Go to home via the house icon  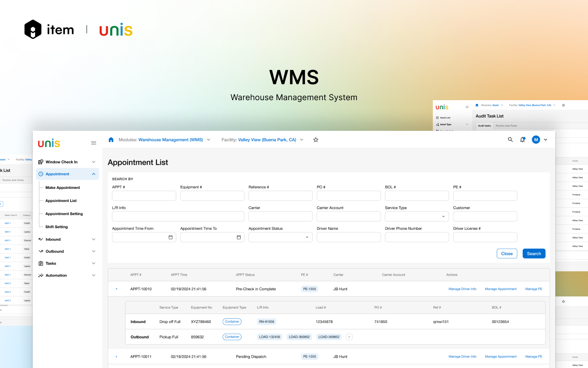point(111,139)
